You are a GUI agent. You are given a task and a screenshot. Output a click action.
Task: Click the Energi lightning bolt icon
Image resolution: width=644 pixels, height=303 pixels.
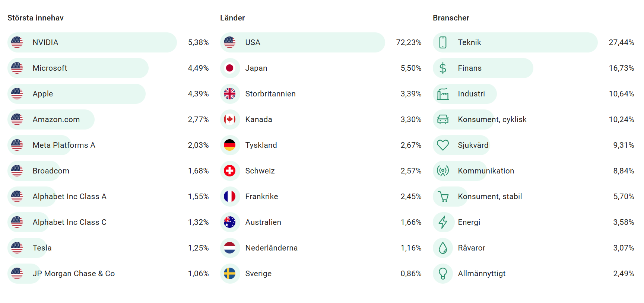pos(442,222)
